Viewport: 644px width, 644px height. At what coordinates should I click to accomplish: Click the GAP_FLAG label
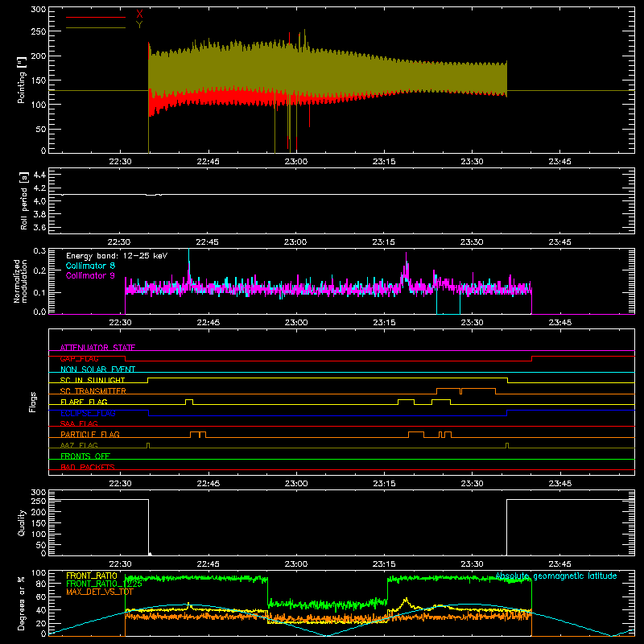[x=79, y=358]
